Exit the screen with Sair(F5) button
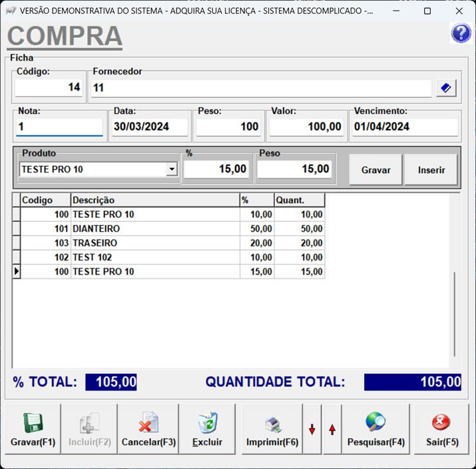This screenshot has height=469, width=476. click(x=442, y=429)
